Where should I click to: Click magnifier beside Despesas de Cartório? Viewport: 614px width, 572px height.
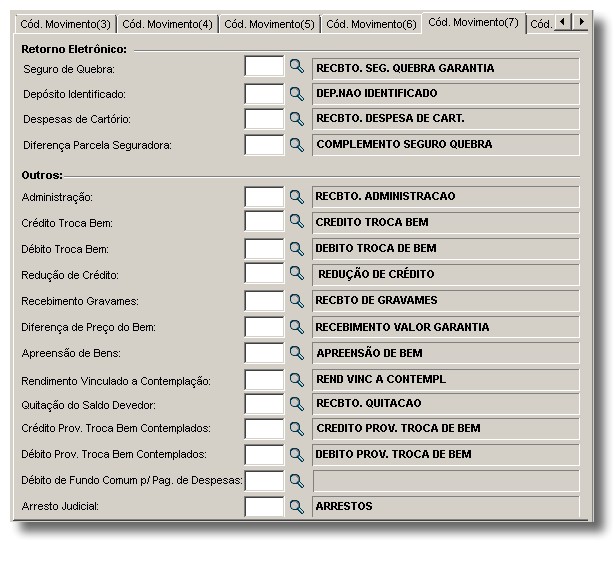[296, 119]
